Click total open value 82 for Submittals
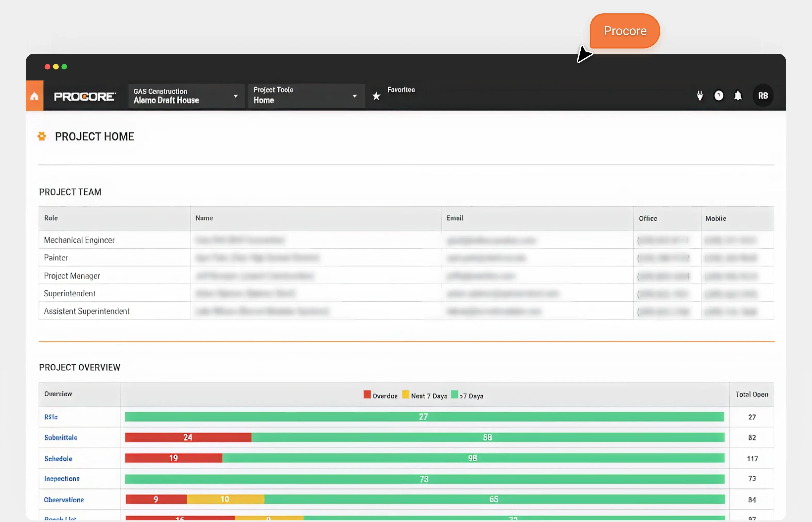Image resolution: width=812 pixels, height=522 pixels. (752, 438)
